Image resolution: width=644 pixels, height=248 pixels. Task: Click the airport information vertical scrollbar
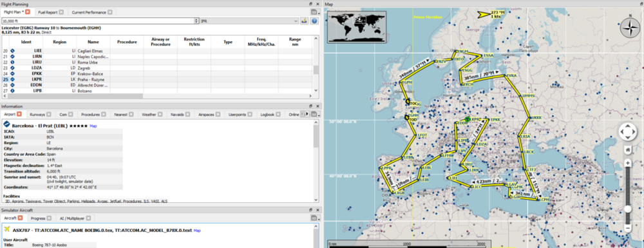[316, 137]
